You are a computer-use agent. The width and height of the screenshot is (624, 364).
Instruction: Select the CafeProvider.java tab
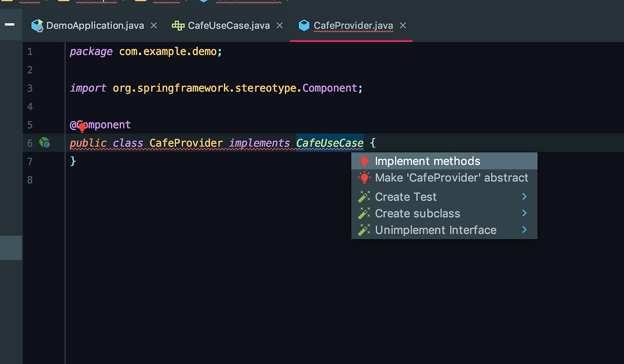[352, 25]
